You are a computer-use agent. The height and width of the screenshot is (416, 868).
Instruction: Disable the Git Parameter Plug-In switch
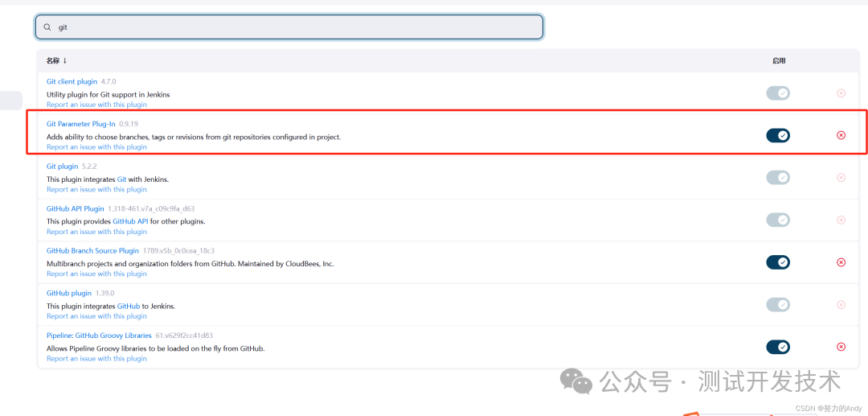(x=778, y=135)
